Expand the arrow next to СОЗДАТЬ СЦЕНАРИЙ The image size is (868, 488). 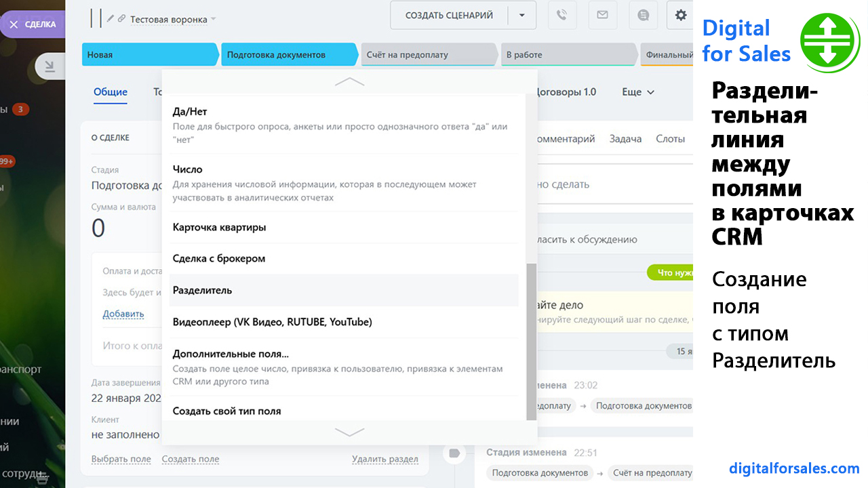pyautogui.click(x=522, y=15)
